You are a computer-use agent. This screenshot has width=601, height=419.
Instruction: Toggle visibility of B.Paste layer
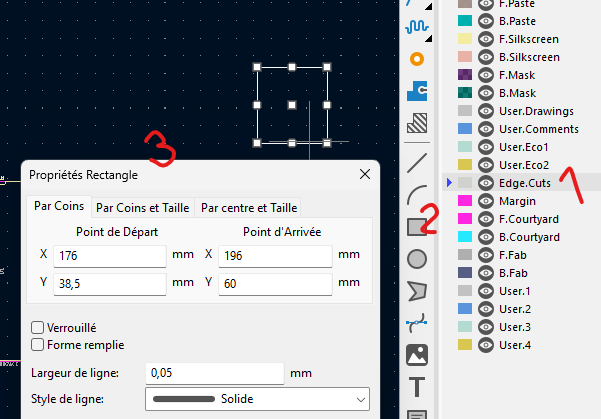pos(486,21)
